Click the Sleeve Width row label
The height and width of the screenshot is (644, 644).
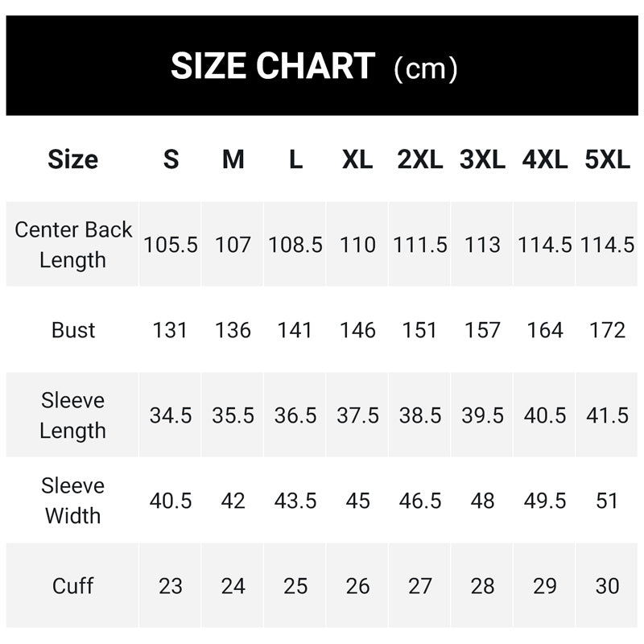click(72, 500)
